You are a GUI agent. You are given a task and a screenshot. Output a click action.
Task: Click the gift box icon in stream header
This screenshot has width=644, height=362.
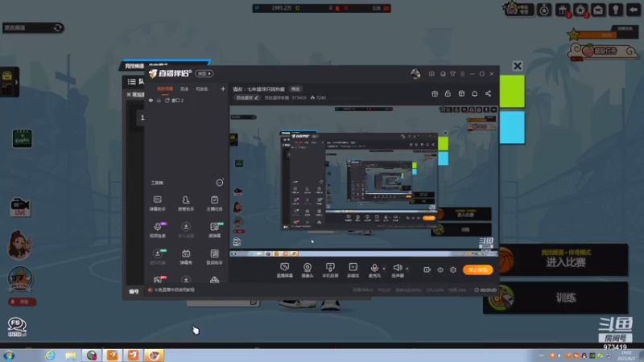pyautogui.click(x=435, y=93)
